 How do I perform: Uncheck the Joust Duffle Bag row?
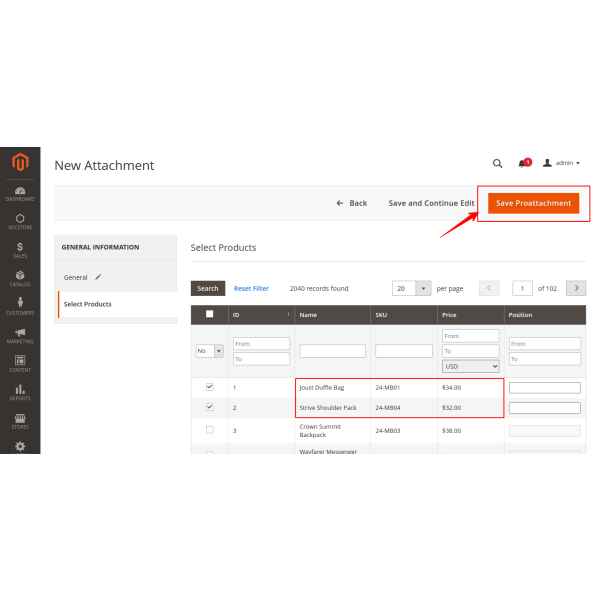click(209, 387)
